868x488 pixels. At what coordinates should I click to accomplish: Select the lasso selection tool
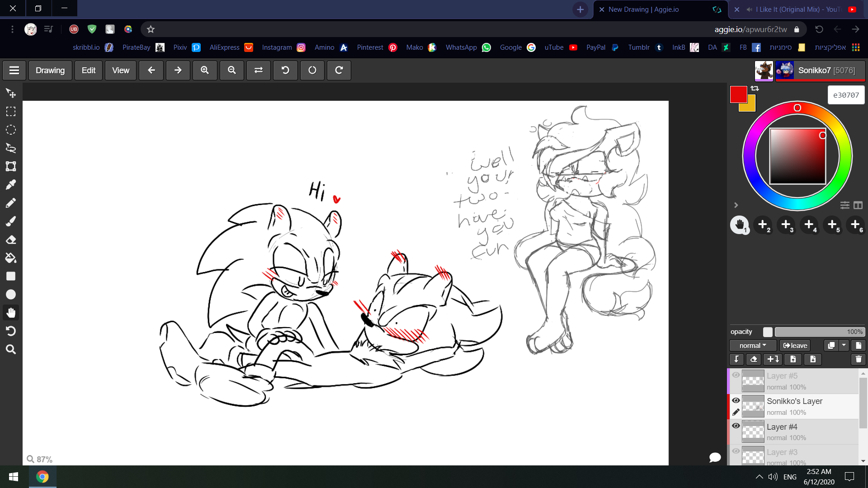[x=11, y=148]
